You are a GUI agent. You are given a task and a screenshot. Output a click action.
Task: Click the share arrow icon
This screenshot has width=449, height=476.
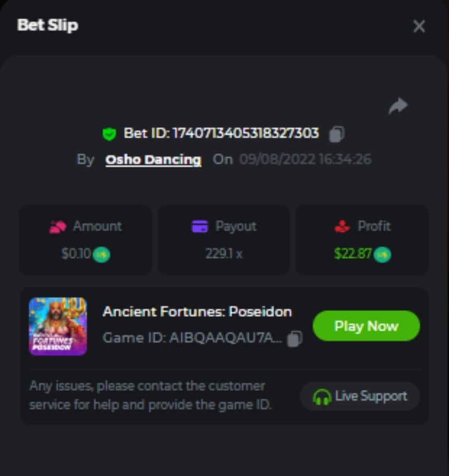(398, 106)
